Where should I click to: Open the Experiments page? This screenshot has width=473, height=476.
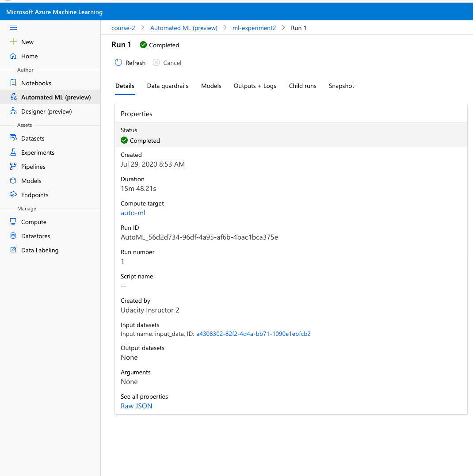[38, 152]
